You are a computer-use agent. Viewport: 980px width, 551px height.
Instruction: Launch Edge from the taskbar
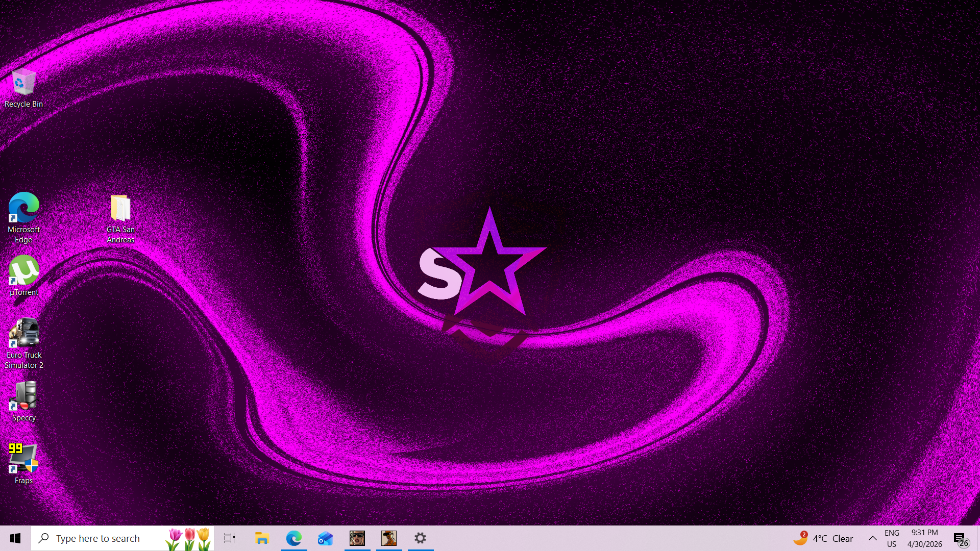(294, 538)
